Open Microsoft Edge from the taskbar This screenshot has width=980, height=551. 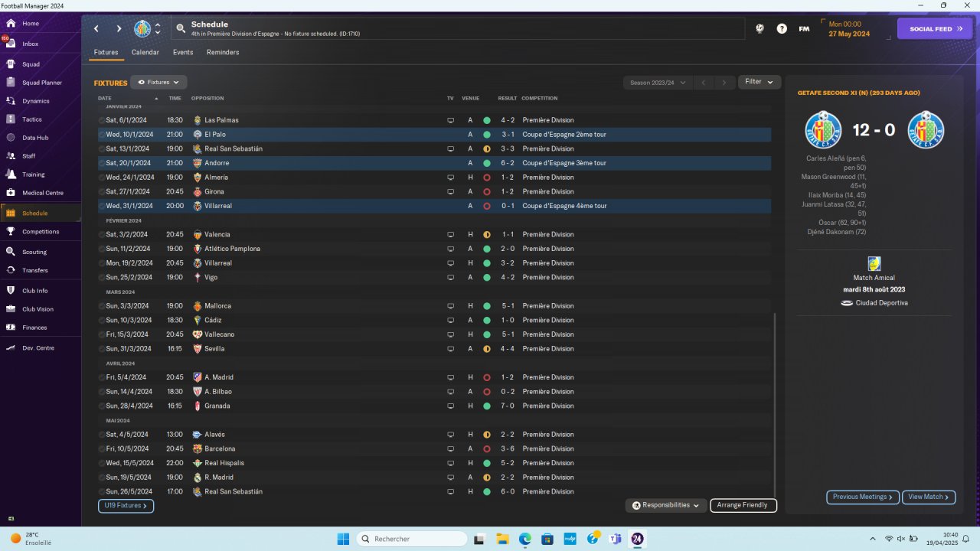[525, 539]
